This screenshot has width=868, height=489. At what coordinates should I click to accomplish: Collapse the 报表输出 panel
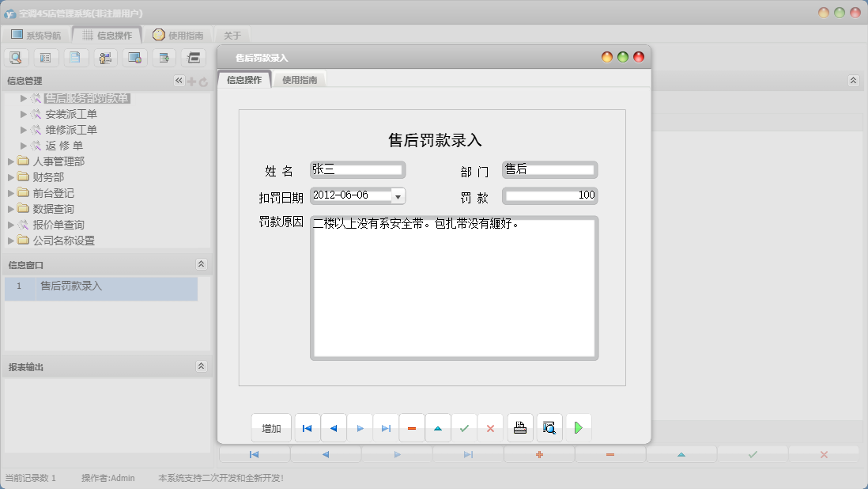[x=202, y=365]
